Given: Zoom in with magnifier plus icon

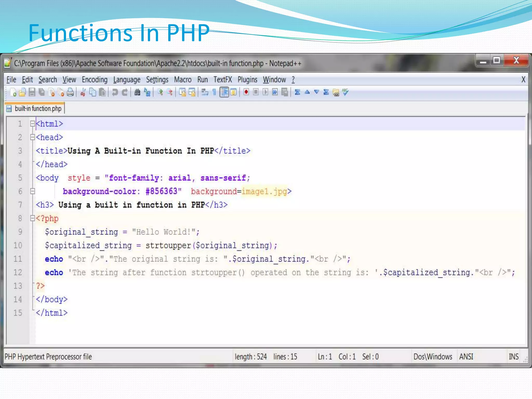Looking at the screenshot, I should point(160,92).
